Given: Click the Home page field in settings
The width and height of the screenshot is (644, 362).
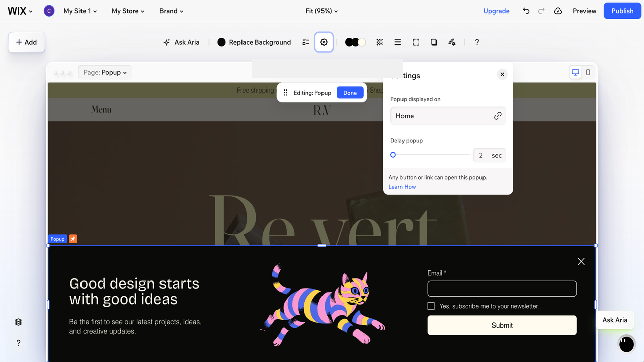Looking at the screenshot, I should (448, 116).
